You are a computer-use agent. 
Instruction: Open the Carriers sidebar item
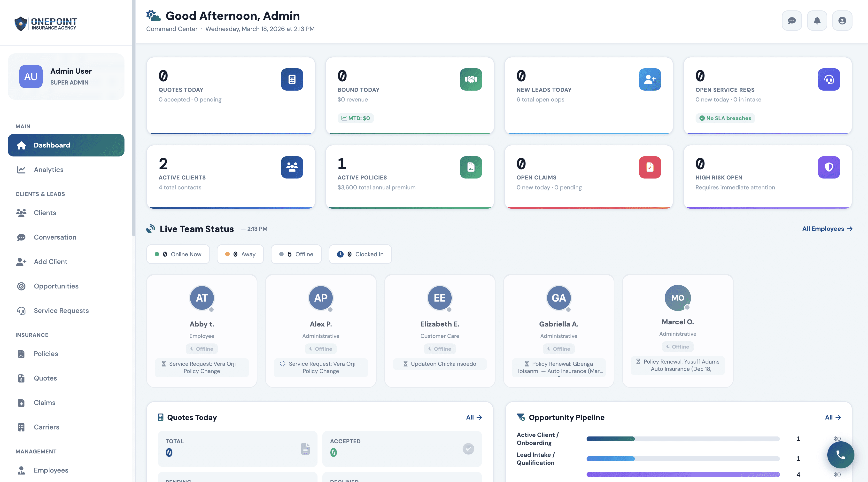coord(46,427)
